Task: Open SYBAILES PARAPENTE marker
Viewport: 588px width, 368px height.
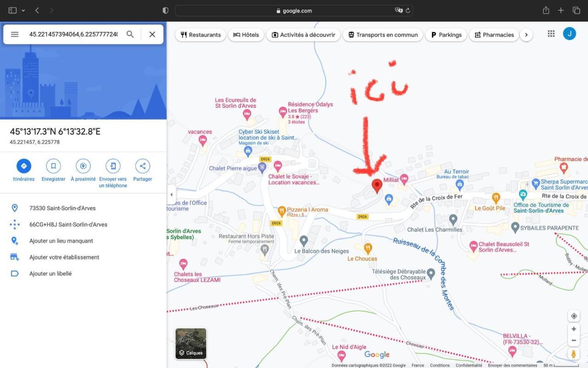Action: (x=515, y=227)
